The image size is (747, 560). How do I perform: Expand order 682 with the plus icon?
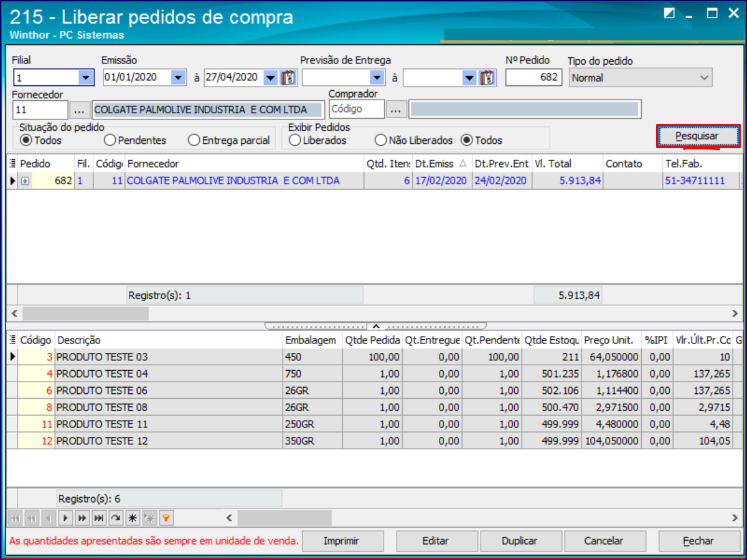click(x=25, y=181)
